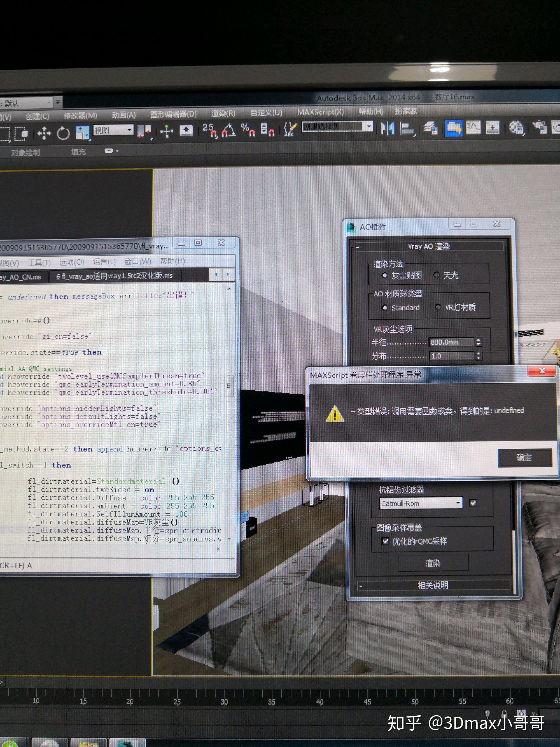Open the MAXScript(X) menu

point(320,112)
